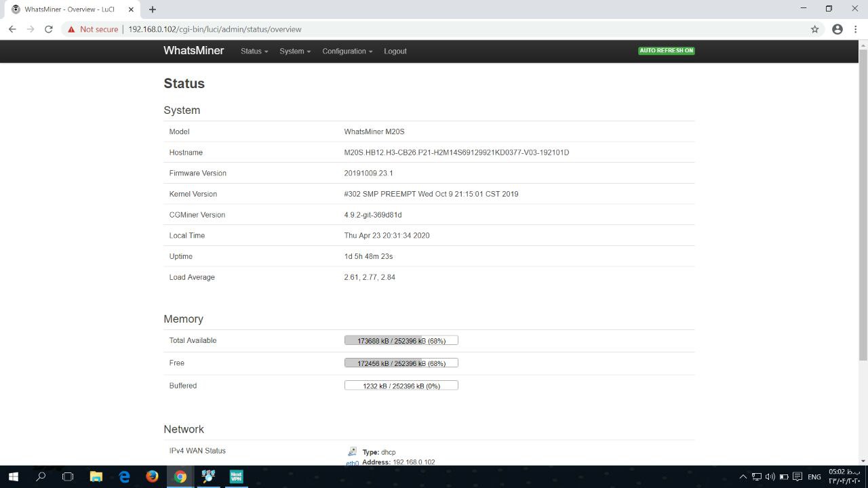
Task: Click Load Average value 2.61, 2.77, 2.84
Action: tap(370, 277)
